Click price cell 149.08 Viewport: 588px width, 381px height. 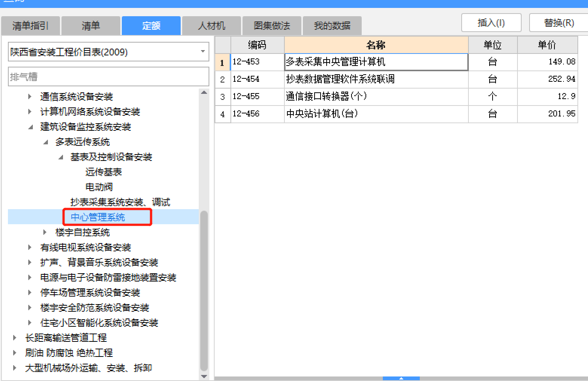click(x=547, y=62)
